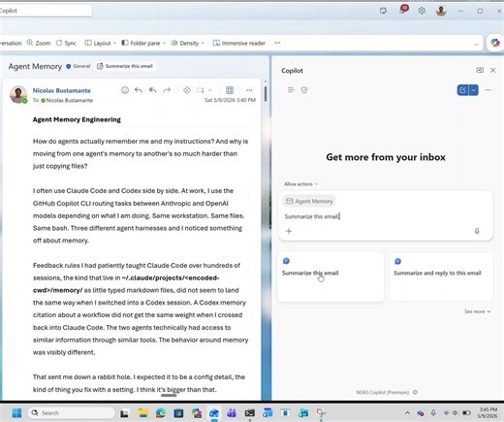Click Zoom in the ribbon
Viewport: 504px width, 422px height.
(x=39, y=43)
